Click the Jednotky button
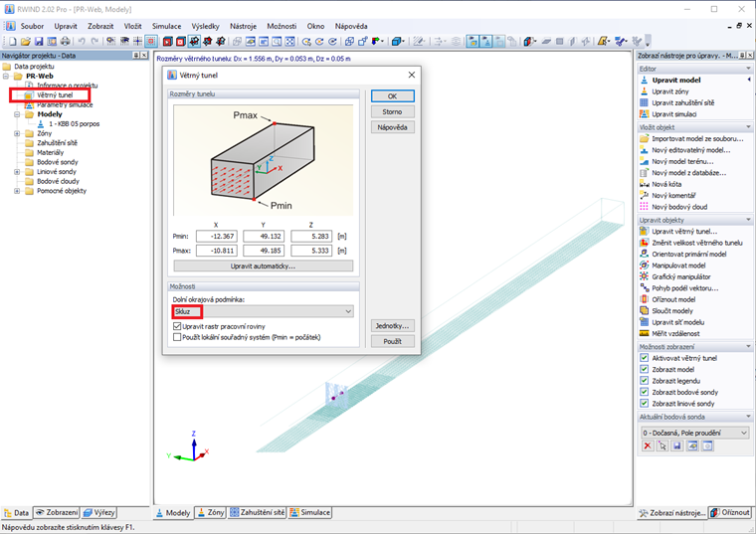This screenshot has height=534, width=756. [393, 326]
